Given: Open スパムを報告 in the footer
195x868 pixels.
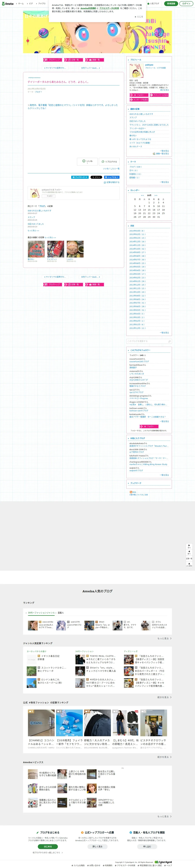Looking at the screenshot, I should point(78,865).
